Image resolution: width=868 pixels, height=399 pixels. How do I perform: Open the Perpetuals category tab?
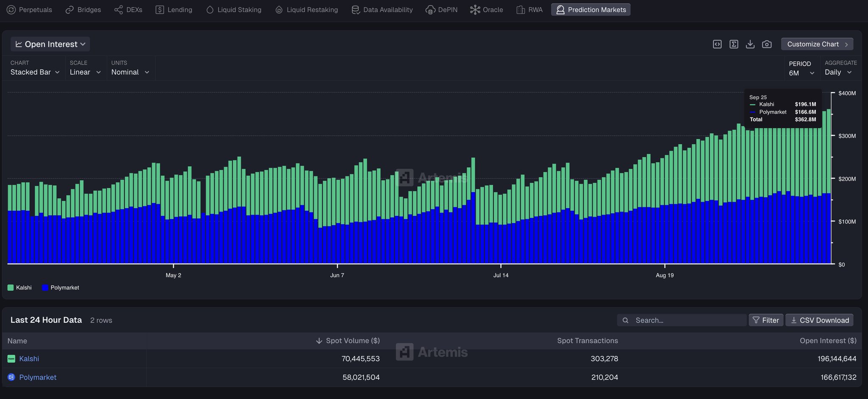29,10
